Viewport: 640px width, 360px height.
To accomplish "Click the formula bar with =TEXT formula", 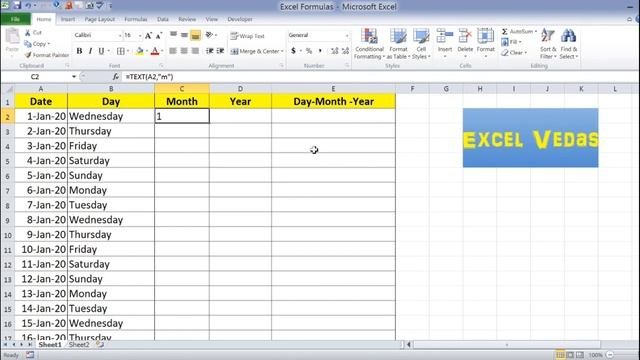I will click(x=380, y=77).
